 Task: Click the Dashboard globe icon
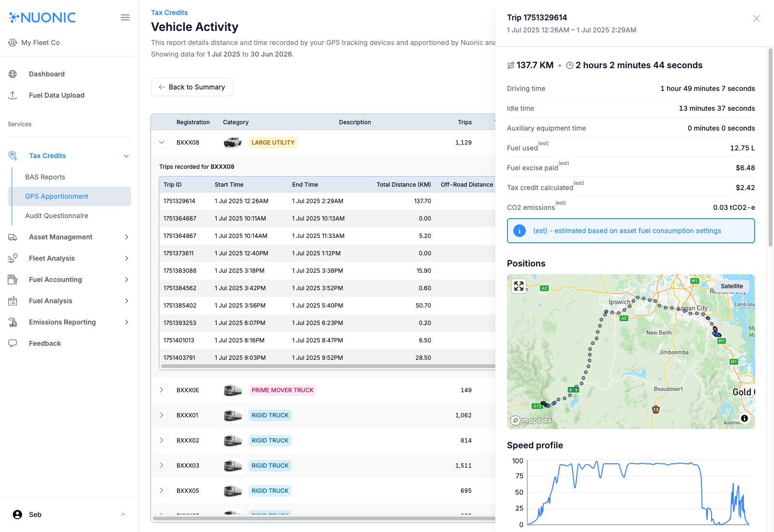click(13, 74)
